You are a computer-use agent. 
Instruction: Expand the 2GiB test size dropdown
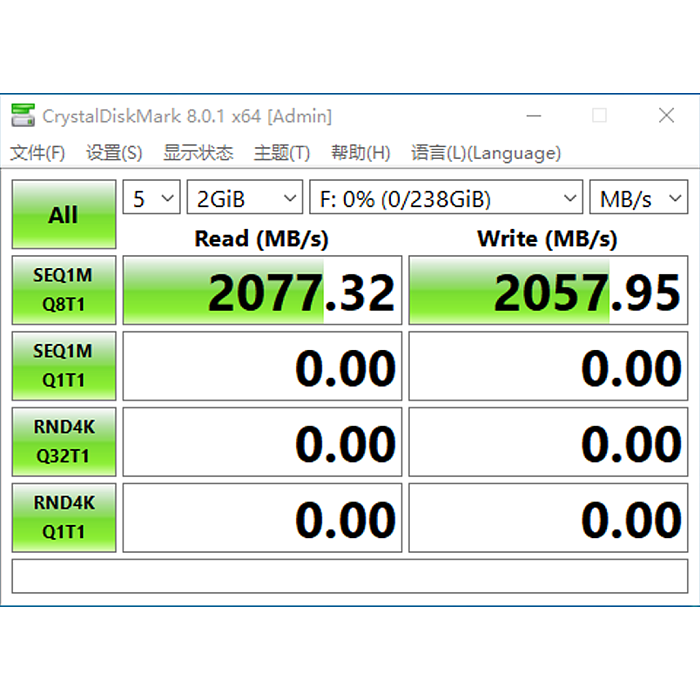coord(245,197)
